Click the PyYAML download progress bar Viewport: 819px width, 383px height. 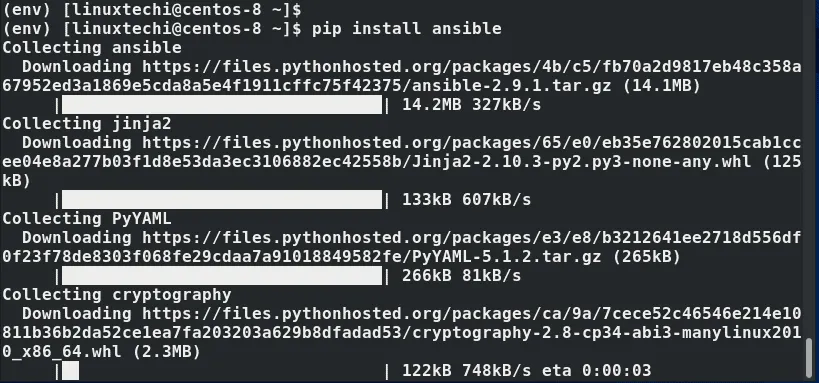(222, 276)
